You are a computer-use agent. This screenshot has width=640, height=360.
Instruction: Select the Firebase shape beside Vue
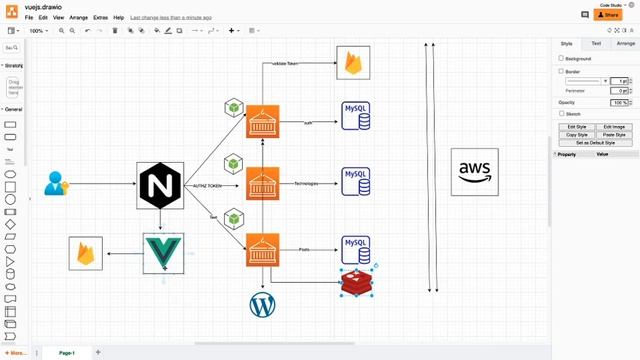[x=86, y=253]
